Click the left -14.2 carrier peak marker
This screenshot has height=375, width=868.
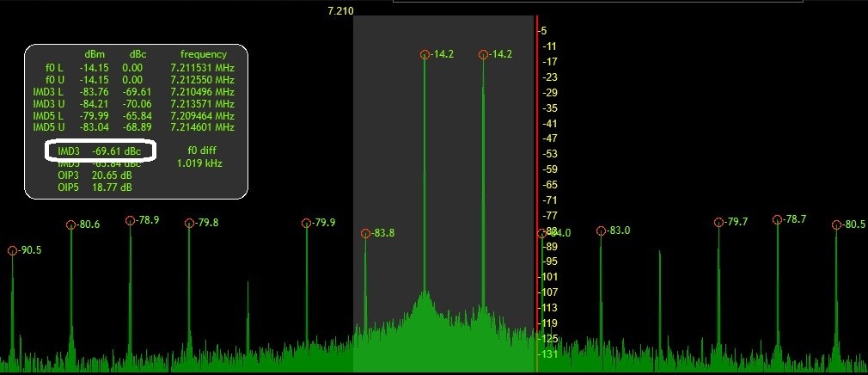[425, 55]
